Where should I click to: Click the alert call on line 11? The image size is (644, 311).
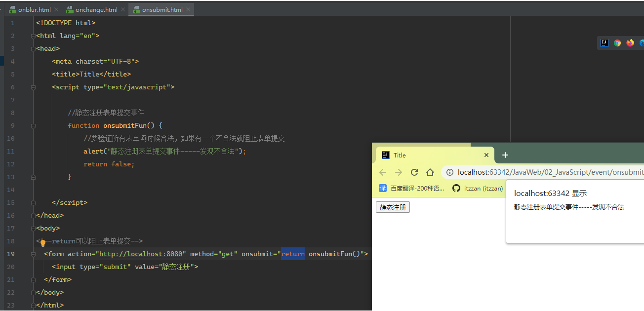(164, 151)
